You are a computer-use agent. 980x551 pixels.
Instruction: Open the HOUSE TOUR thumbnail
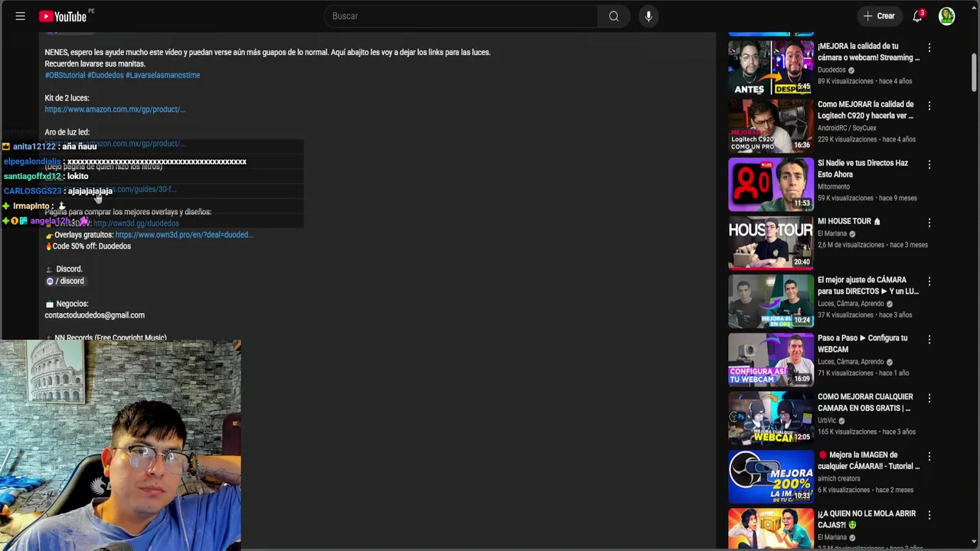tap(771, 243)
